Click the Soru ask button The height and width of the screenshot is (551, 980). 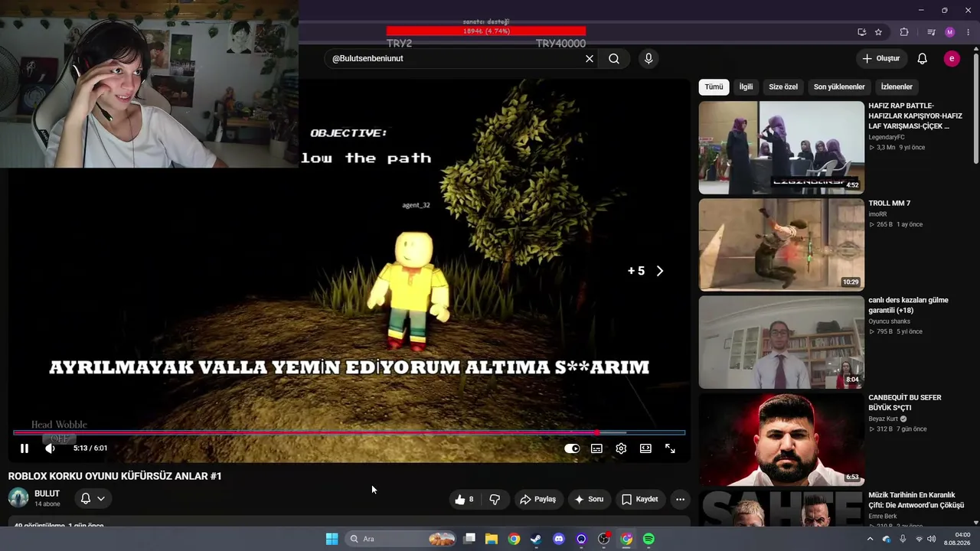tap(589, 499)
